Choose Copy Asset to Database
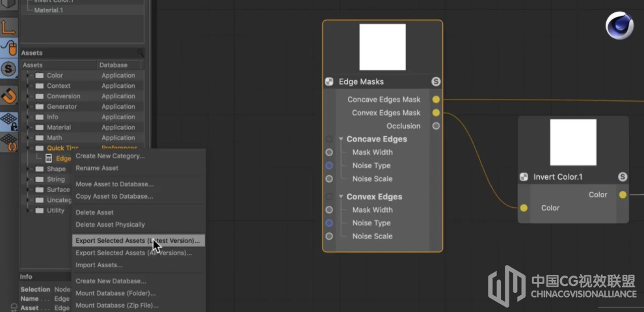Screen dimensions: 644x312 coord(139,196)
